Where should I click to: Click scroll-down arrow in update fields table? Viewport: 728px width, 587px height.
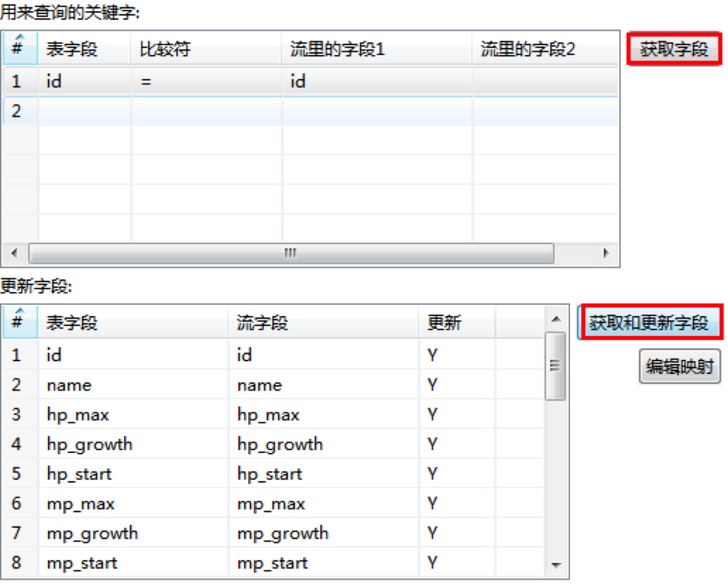click(x=556, y=565)
